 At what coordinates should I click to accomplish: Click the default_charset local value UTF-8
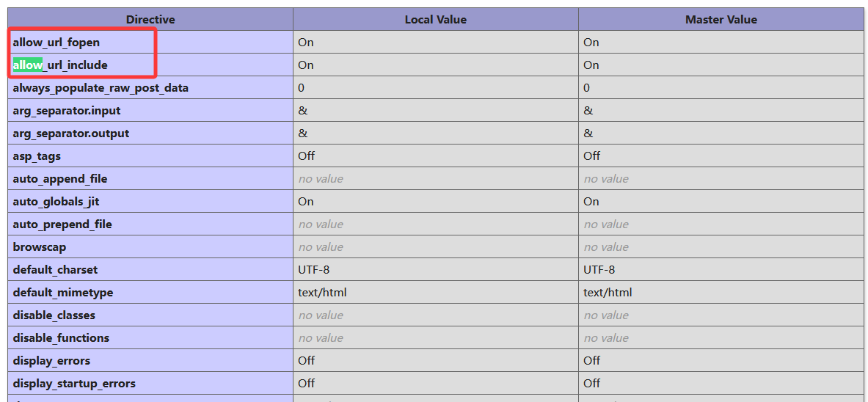pos(313,270)
